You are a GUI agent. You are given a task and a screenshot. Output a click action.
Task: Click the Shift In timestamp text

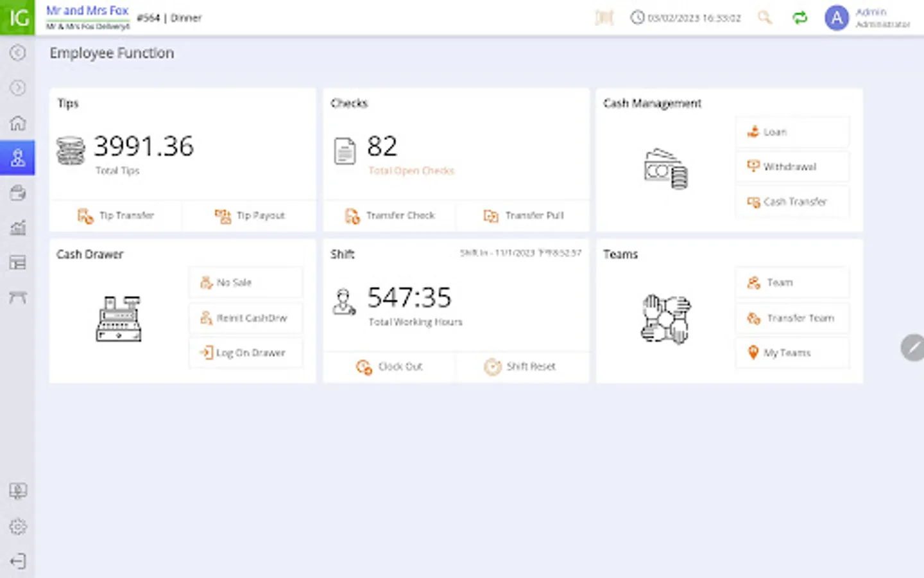[x=520, y=253]
